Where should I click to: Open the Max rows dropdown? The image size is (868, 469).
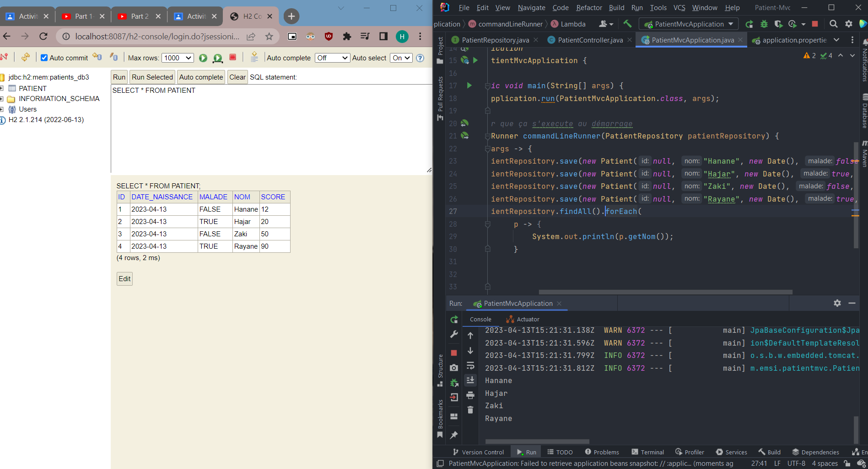pos(178,58)
